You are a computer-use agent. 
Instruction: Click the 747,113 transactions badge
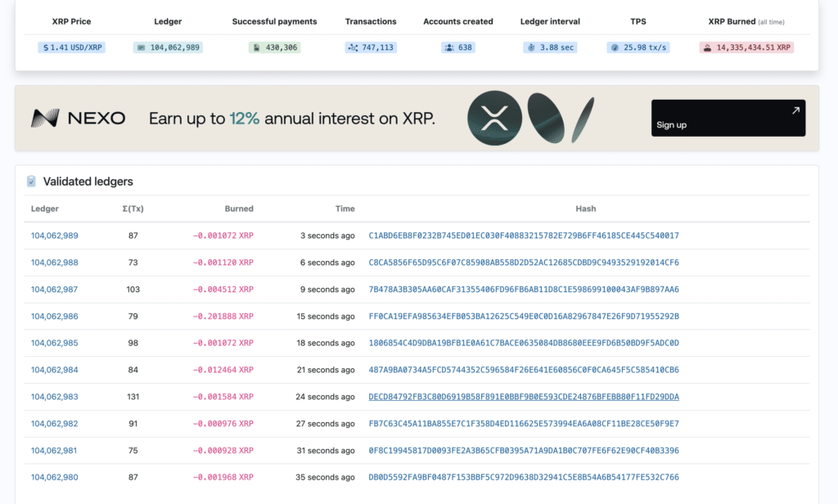coord(371,47)
